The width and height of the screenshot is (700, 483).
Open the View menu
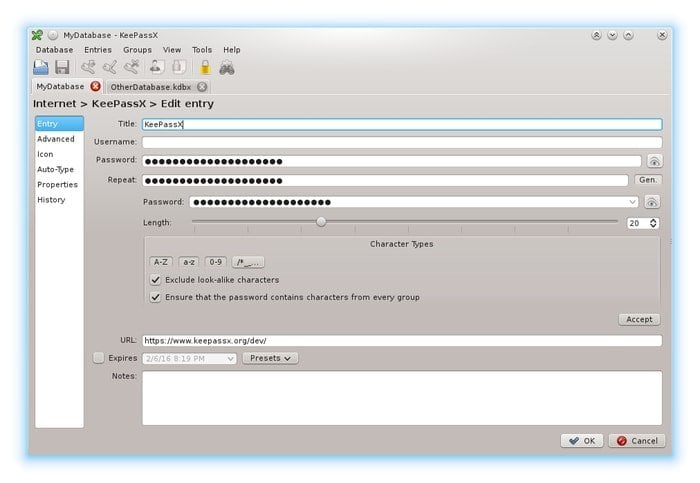pos(172,50)
